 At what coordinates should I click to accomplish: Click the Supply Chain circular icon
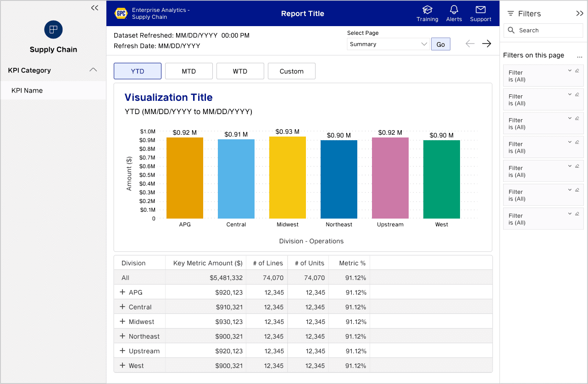[53, 30]
